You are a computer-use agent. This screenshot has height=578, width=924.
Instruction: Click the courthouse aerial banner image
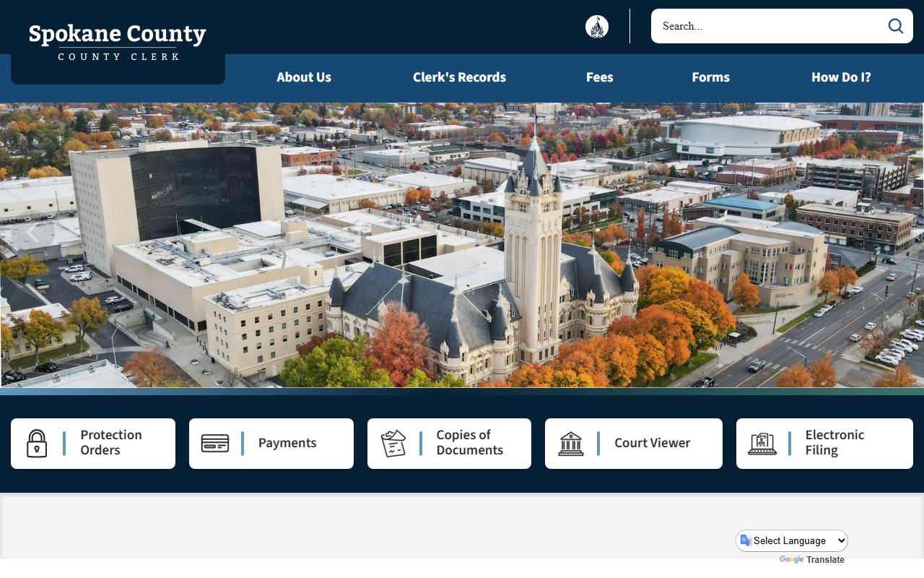pyautogui.click(x=462, y=245)
